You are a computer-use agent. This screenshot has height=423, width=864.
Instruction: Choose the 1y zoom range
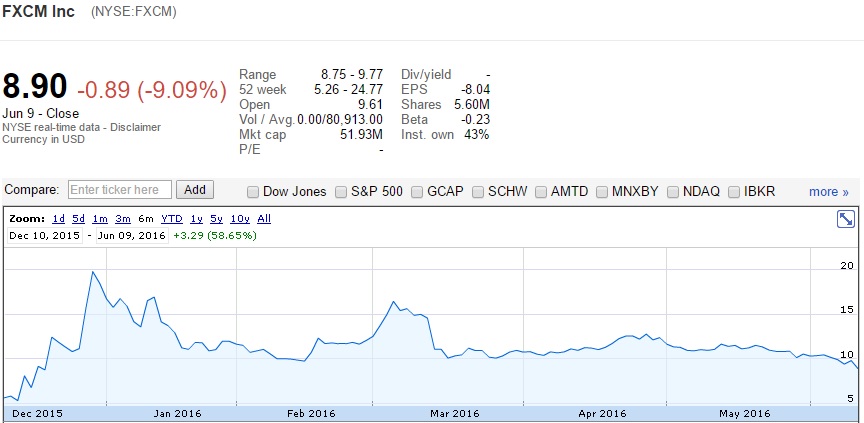coord(196,219)
